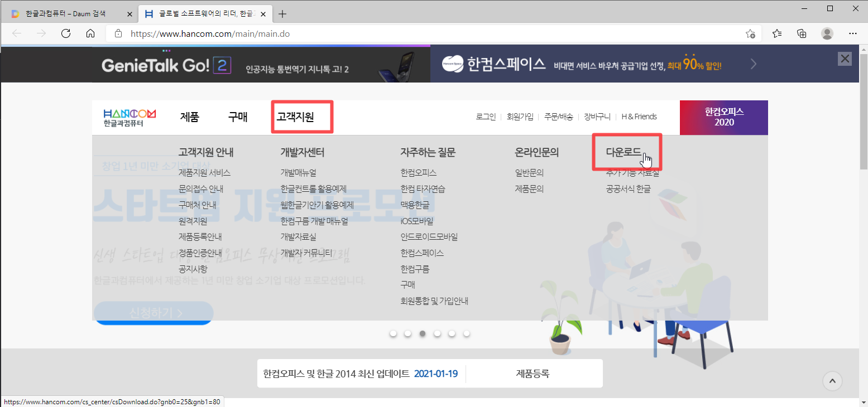
Task: Open the browser Settings and more menu
Action: [852, 33]
